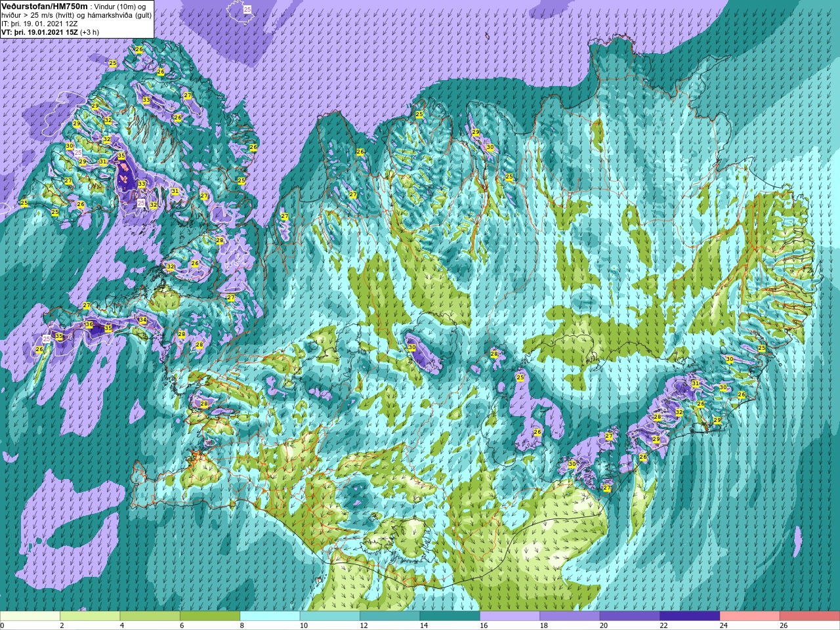Pick the light pink 24–26 legend swatch
Image resolution: width=840 pixels, height=630 pixels.
pos(750,616)
